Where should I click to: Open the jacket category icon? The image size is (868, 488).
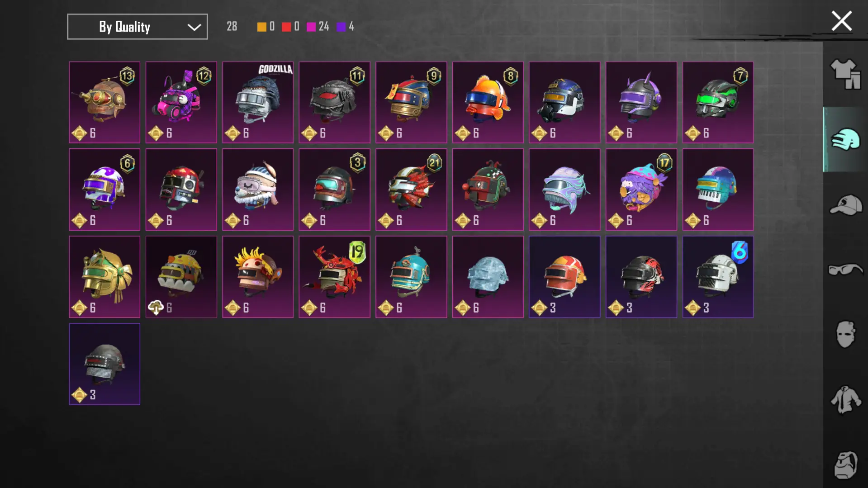pyautogui.click(x=845, y=400)
